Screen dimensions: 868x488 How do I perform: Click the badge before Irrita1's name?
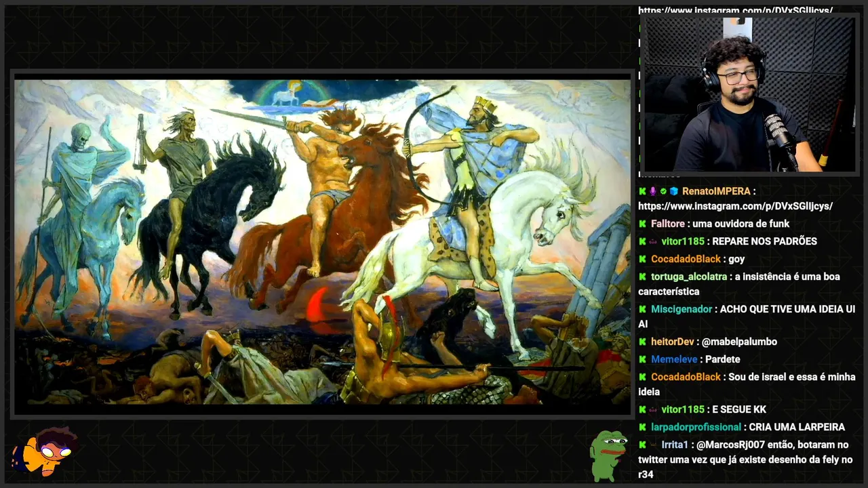653,445
